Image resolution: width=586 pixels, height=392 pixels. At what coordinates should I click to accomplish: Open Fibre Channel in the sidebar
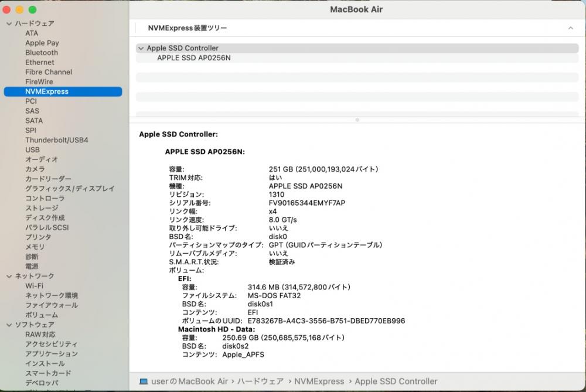[49, 72]
